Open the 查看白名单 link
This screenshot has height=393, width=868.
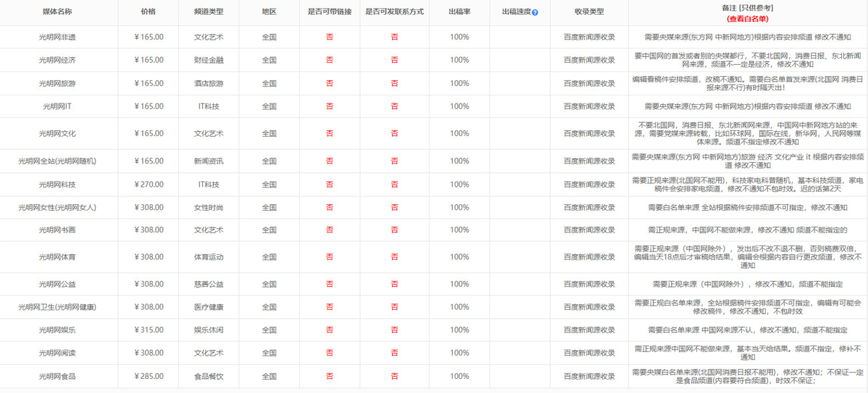[x=747, y=19]
